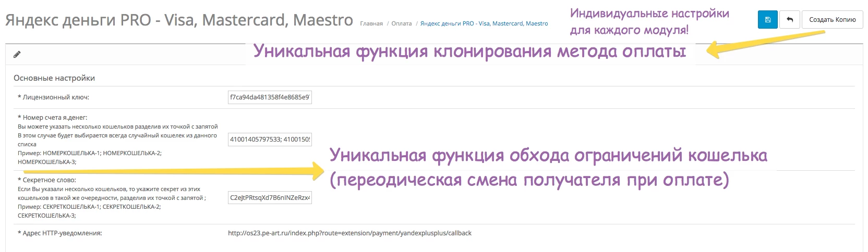Click the page title Яндекс деньги PRO heading
The image size is (868, 252).
click(179, 20)
